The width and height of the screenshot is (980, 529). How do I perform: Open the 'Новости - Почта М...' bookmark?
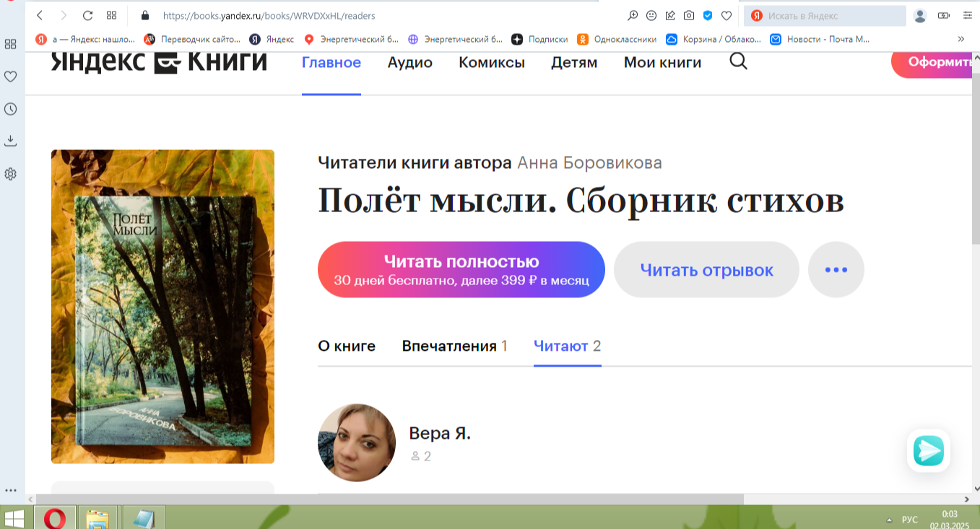[x=820, y=39]
